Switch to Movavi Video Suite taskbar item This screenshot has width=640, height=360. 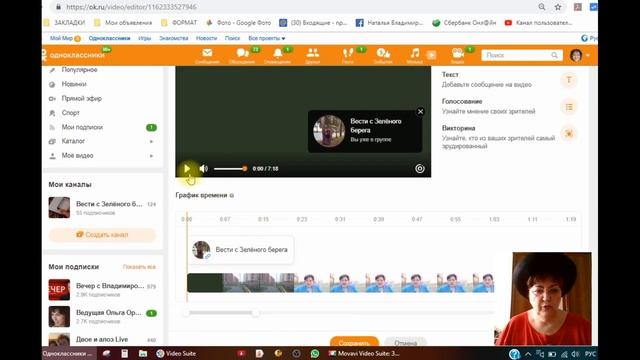point(364,353)
